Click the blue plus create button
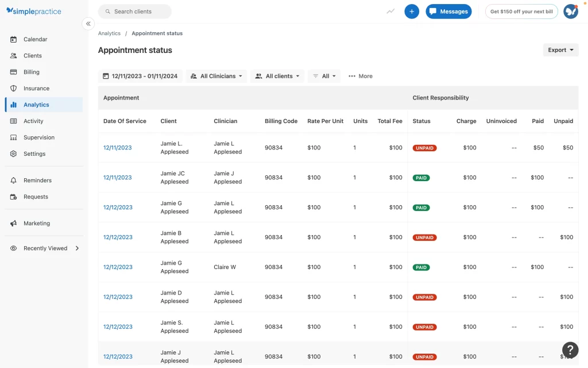 coord(412,11)
